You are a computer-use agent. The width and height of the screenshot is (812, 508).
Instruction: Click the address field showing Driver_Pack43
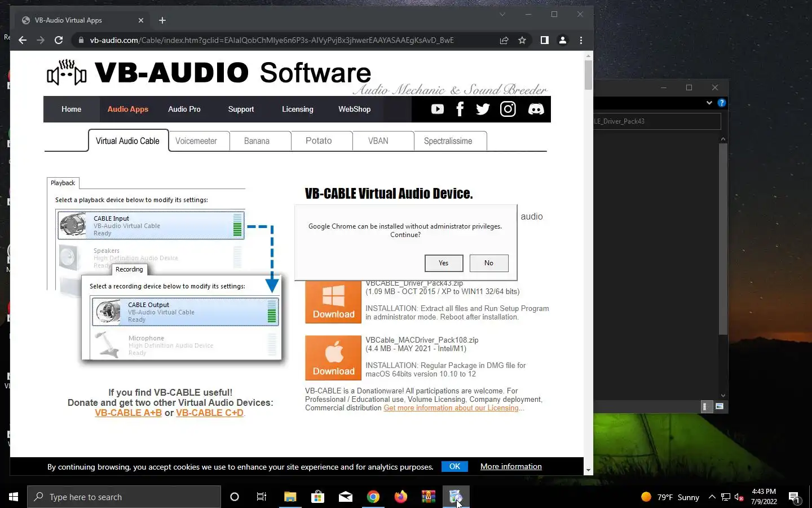pyautogui.click(x=657, y=121)
